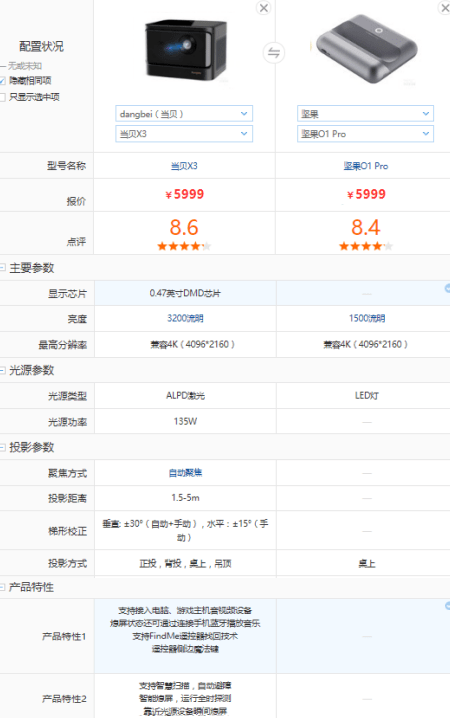Click the 光源功率 row label
Image resolution: width=450 pixels, height=718 pixels.
(67, 422)
